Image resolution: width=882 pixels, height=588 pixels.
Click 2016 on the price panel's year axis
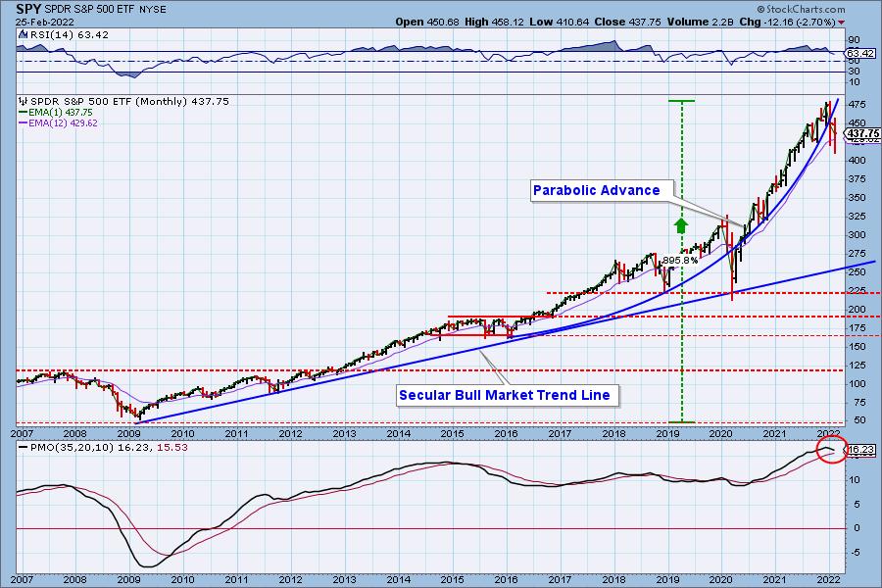(506, 433)
